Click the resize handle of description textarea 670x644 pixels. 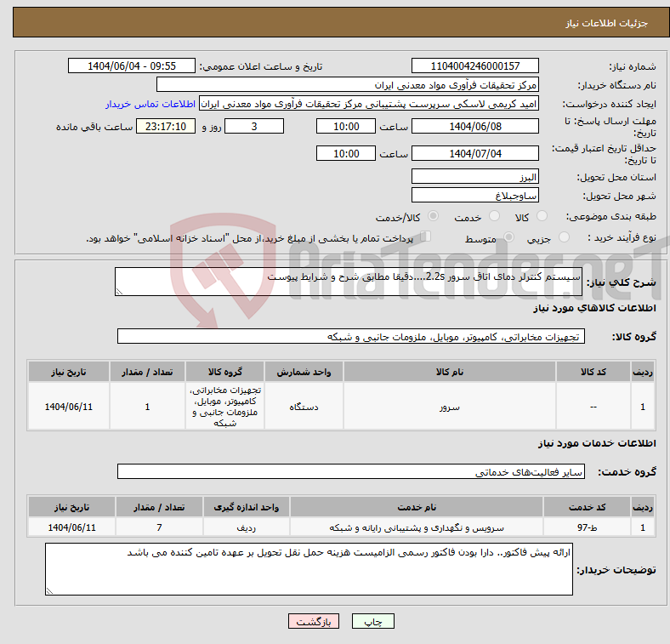coord(119,292)
